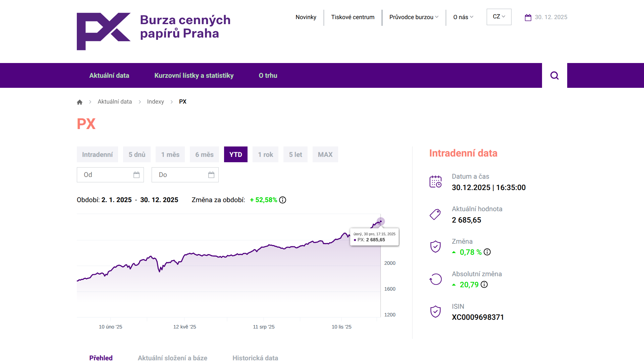
Task: Click the Změna shield icon
Action: (435, 247)
